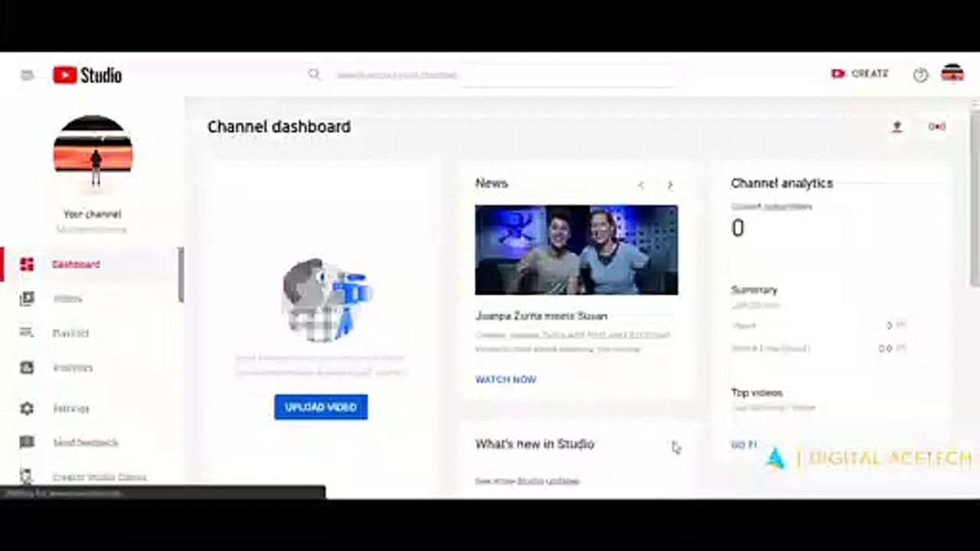The image size is (980, 551).
Task: Click the Summary label
Action: click(754, 290)
